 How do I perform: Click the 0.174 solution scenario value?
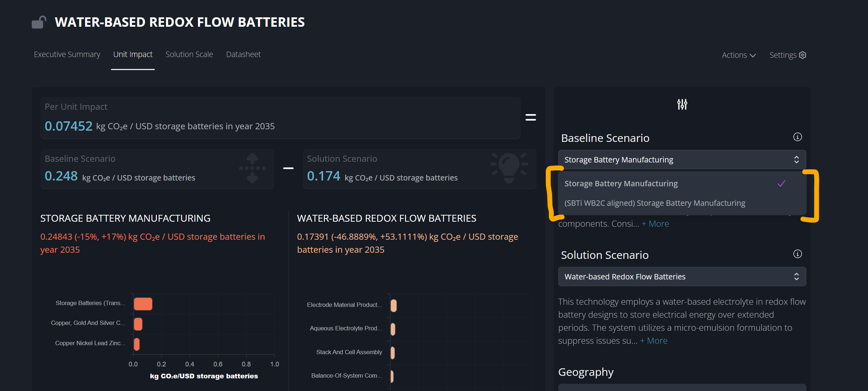323,176
